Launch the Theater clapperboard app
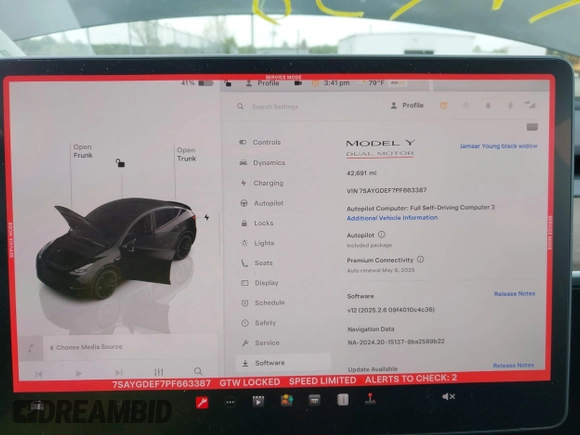The image size is (580, 435). coord(258,401)
